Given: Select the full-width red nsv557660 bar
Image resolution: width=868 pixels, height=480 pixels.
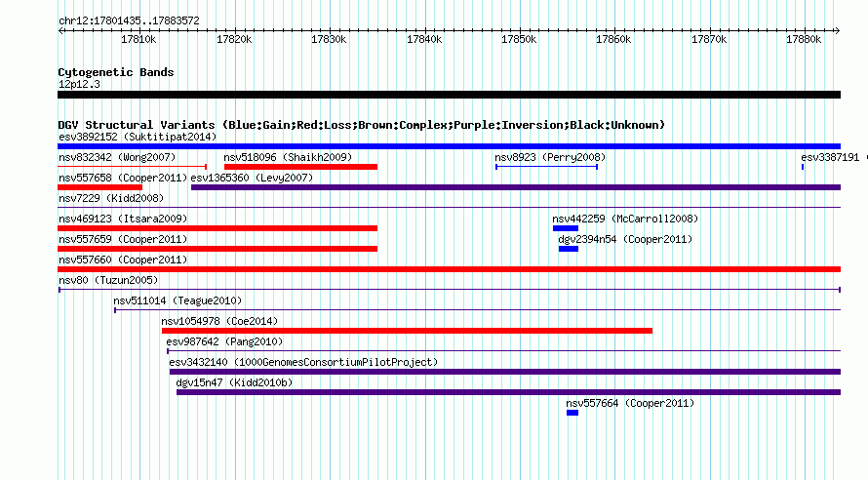Looking at the screenshot, I should coord(449,269).
